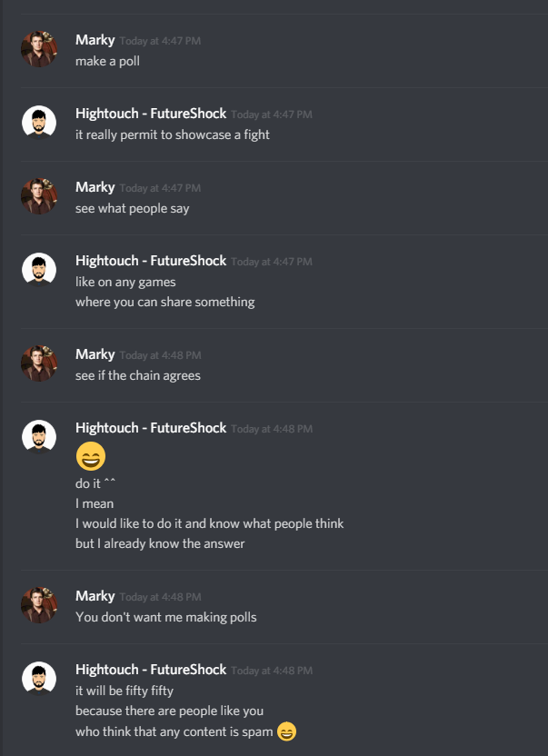Click Marky's avatar beside "make a poll"
The image size is (548, 756).
click(39, 49)
